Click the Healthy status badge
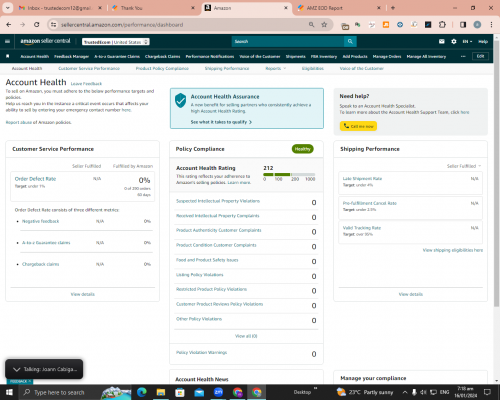Screen dimensions: 500x400 [303, 149]
